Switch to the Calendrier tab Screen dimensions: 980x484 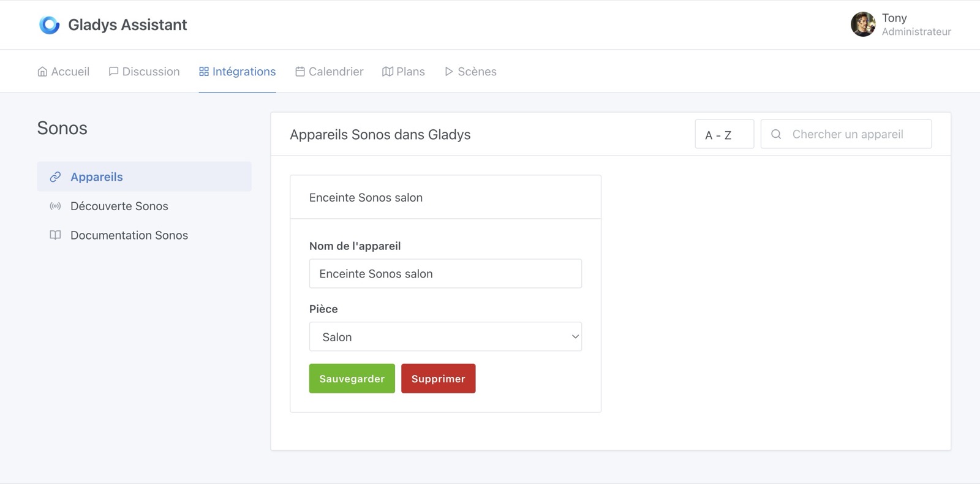tap(336, 72)
